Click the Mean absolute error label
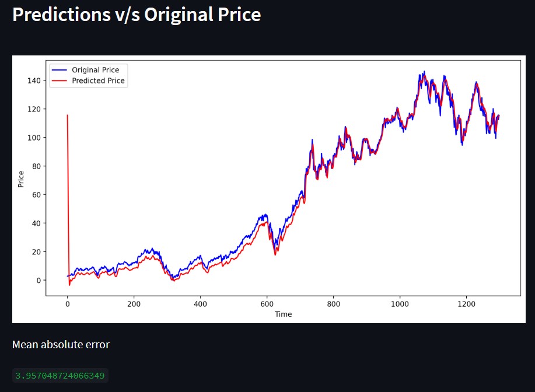535x392 pixels. [x=61, y=345]
